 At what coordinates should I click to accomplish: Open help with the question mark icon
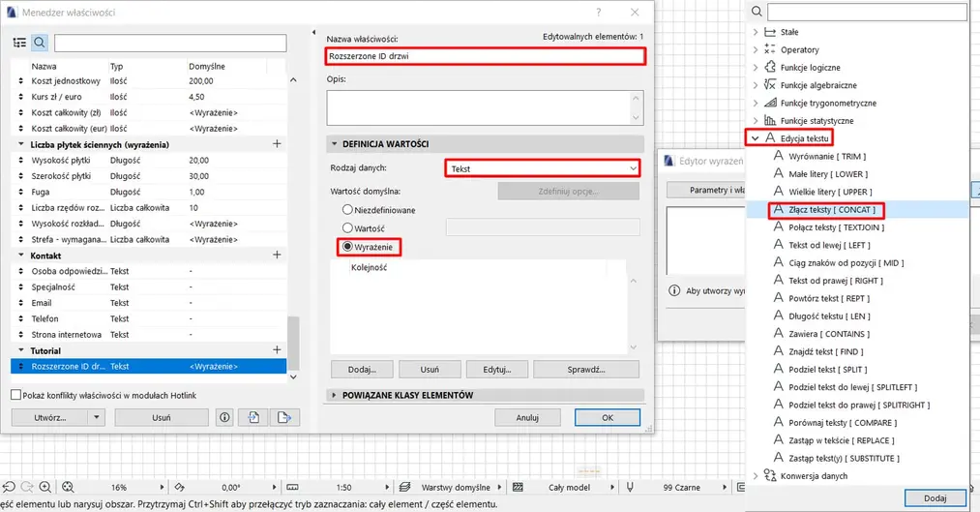(x=598, y=12)
